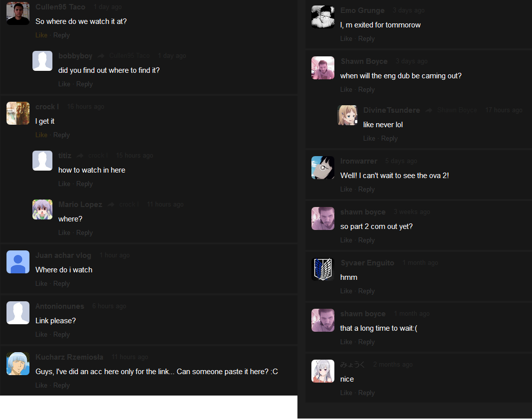Open Juan achar vlog's blue avatar
This screenshot has width=532, height=419.
[18, 262]
